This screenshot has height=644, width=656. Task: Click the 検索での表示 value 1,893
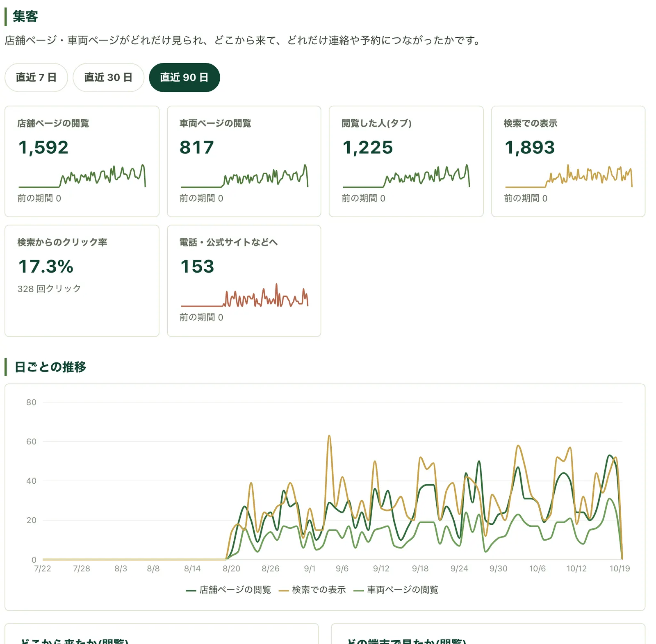[x=529, y=148]
